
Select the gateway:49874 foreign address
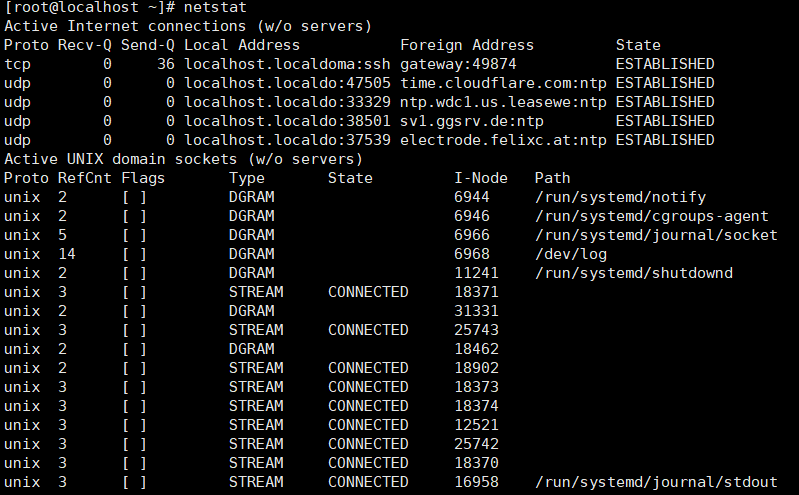[458, 64]
